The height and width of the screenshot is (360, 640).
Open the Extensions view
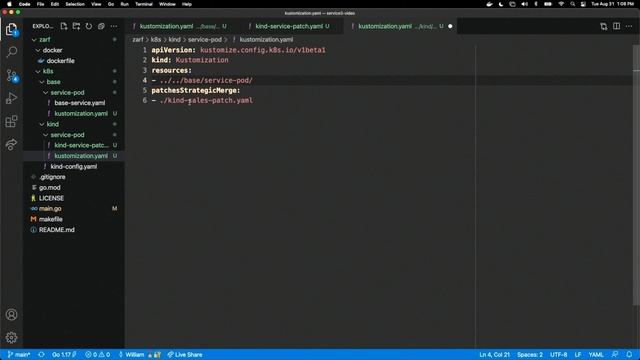click(11, 121)
